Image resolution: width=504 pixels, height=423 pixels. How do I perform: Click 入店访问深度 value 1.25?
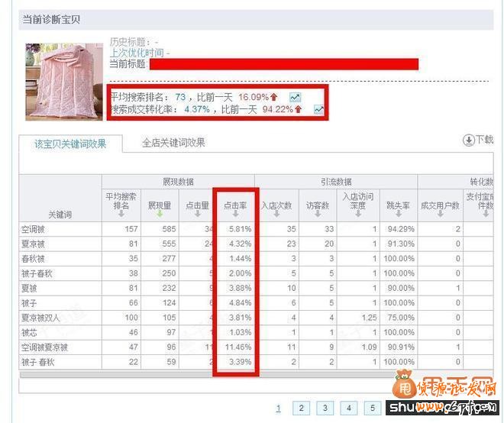click(369, 318)
